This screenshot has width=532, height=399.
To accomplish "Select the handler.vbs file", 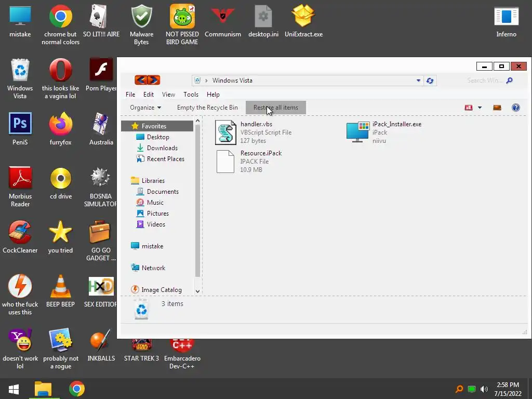I will 253,132.
